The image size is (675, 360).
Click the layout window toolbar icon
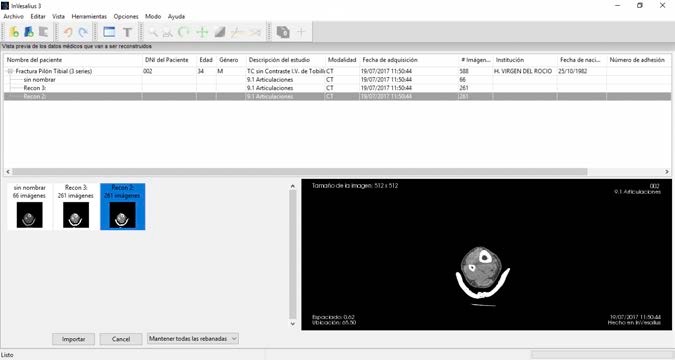point(109,32)
